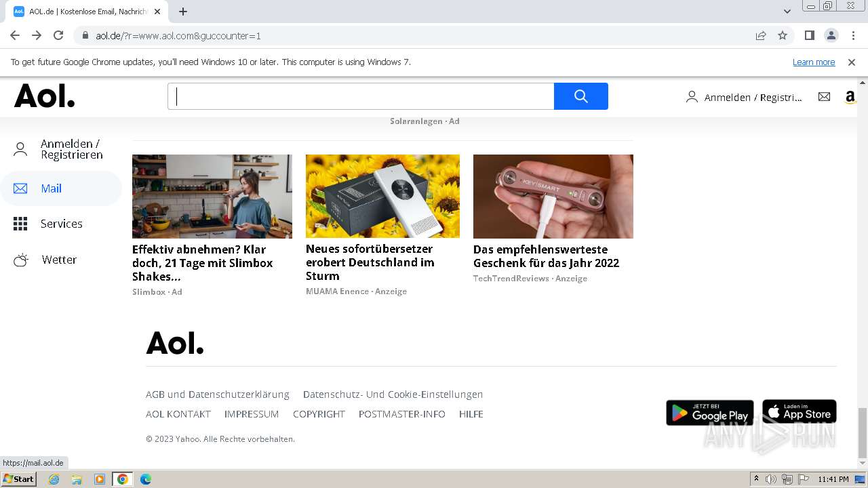Open the header mail envelope icon
This screenshot has width=868, height=488.
(824, 97)
